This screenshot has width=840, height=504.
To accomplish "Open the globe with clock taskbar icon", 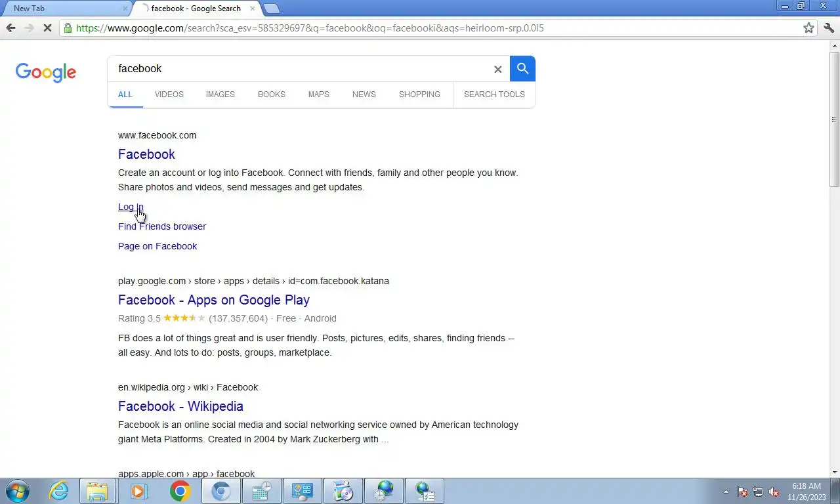I will pyautogui.click(x=384, y=491).
